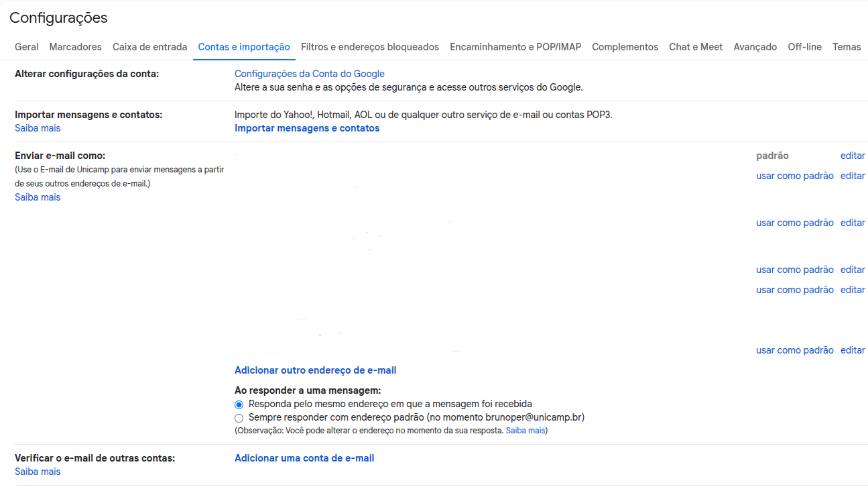Viewport: 868px width, 487px height.
Task: Click the 'Importar mensagens e contatos' blue link
Action: point(307,128)
